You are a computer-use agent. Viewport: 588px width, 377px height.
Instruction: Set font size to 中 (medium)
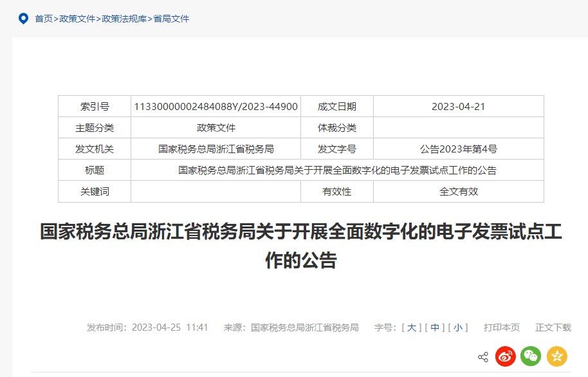(x=435, y=327)
